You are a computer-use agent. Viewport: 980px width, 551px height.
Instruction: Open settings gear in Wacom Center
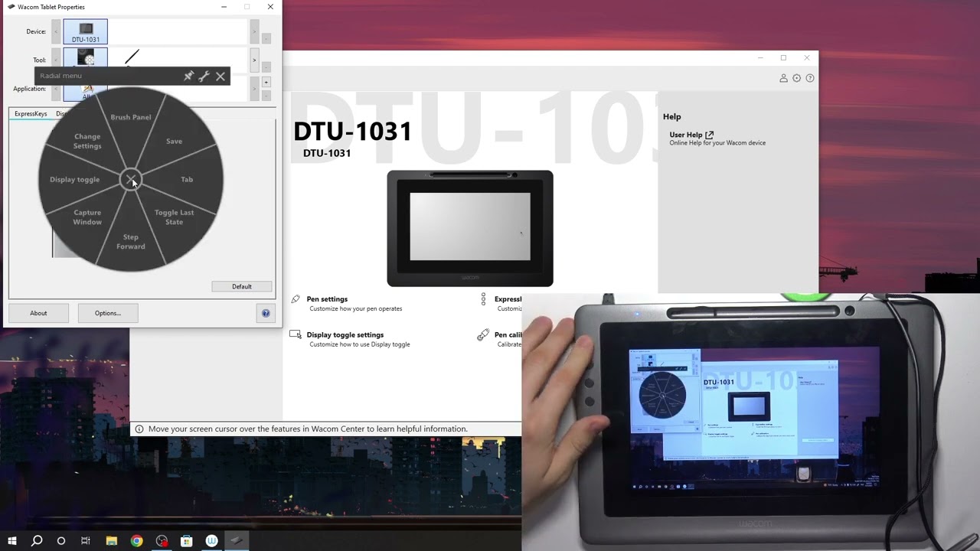pos(797,78)
